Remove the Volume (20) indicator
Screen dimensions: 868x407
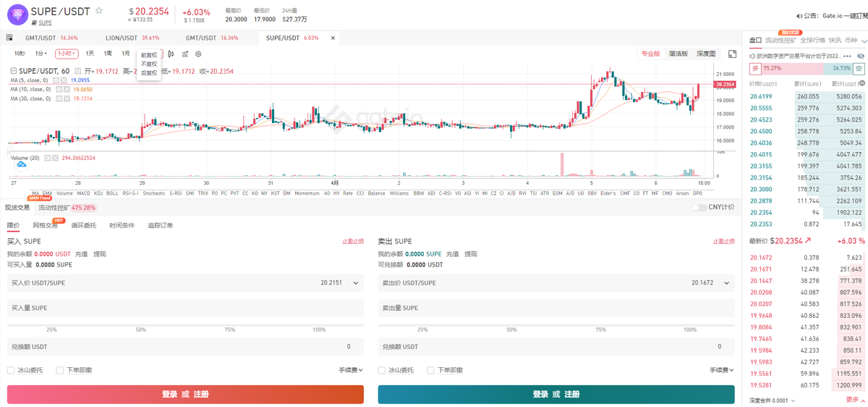coord(55,158)
